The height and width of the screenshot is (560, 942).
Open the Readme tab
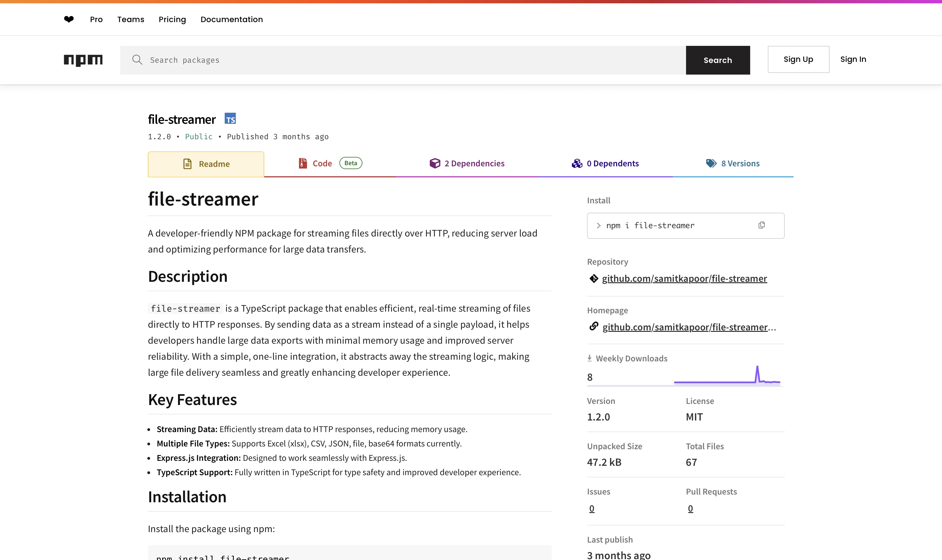206,164
